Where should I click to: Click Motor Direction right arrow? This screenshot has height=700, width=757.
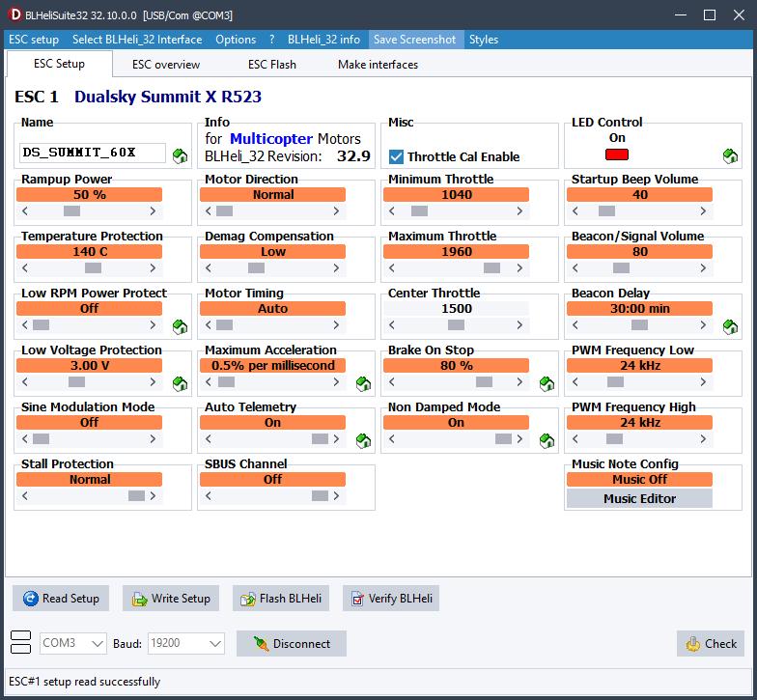click(336, 210)
